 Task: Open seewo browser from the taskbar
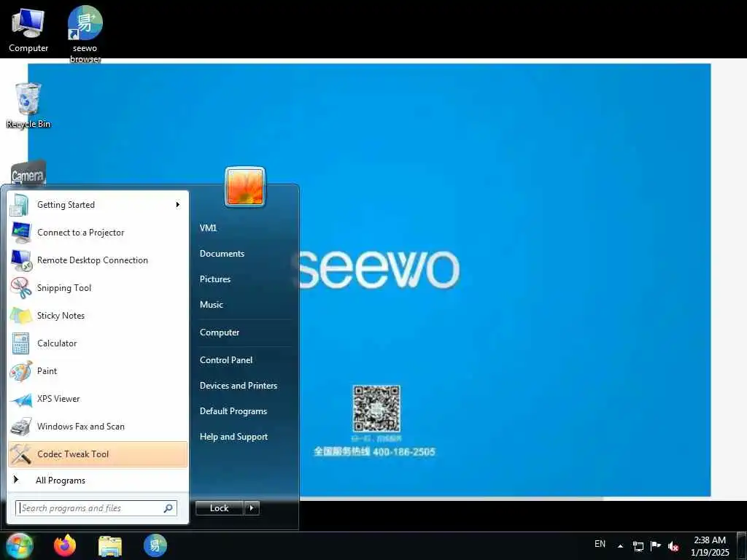pyautogui.click(x=155, y=545)
